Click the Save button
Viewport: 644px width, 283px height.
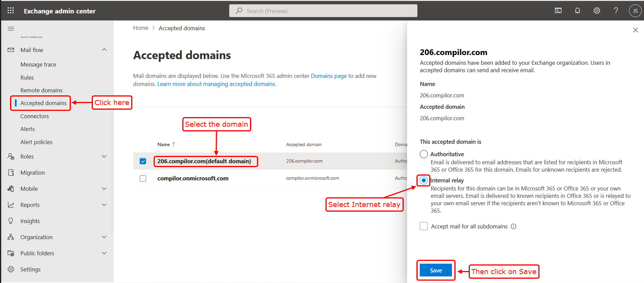436,271
